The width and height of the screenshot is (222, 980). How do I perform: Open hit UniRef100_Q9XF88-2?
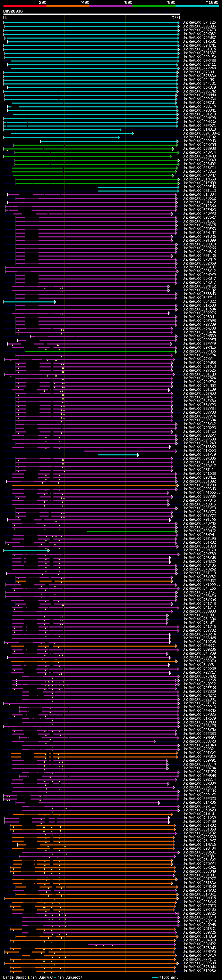(201, 133)
